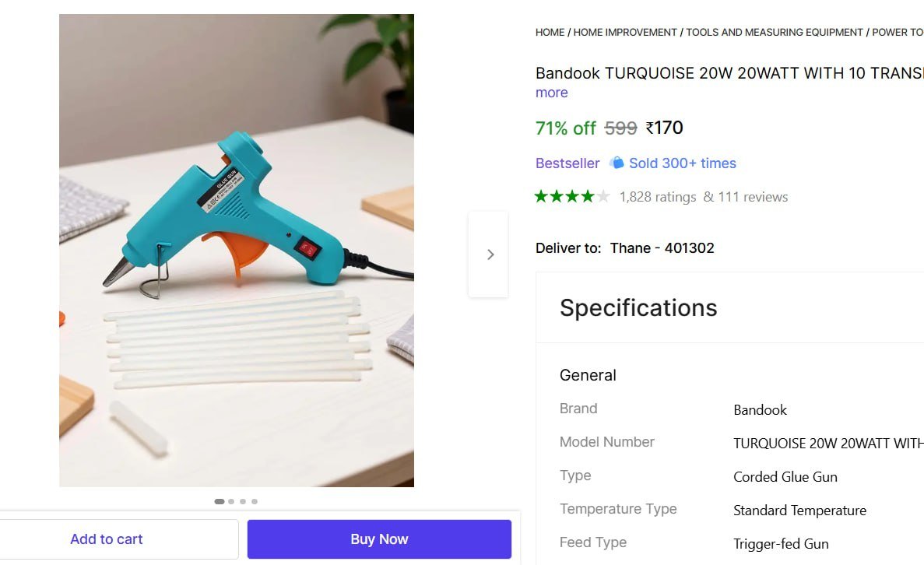Navigate to HOME IMPROVEMENT breadcrumb
Viewport: 924px width, 565px height.
point(624,32)
